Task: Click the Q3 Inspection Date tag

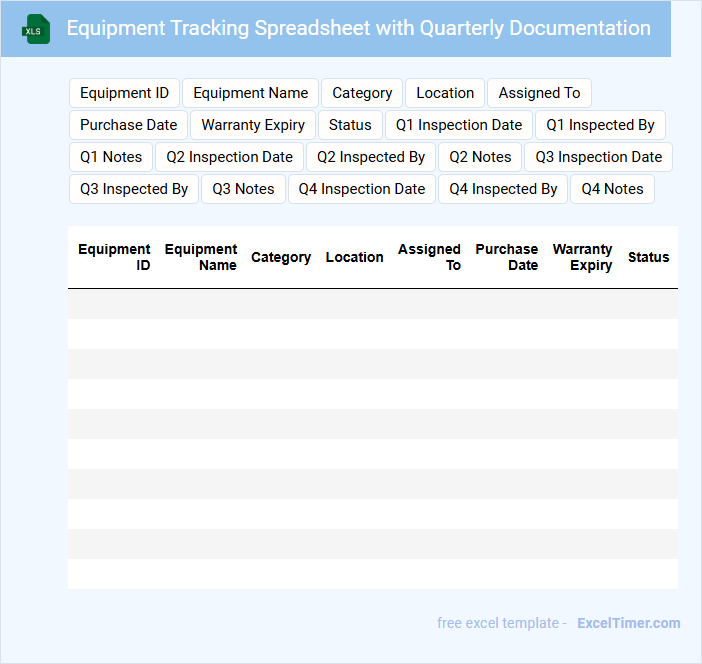Action: click(599, 157)
